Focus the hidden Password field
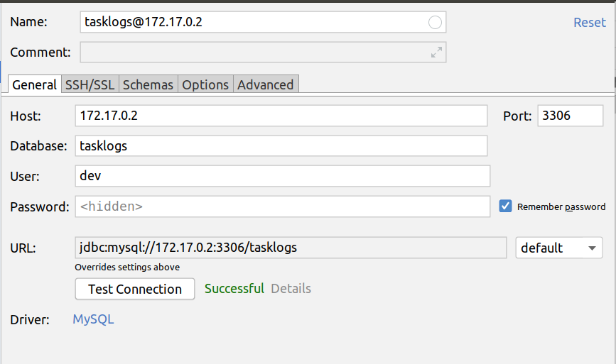This screenshot has height=364, width=616. pyautogui.click(x=283, y=206)
